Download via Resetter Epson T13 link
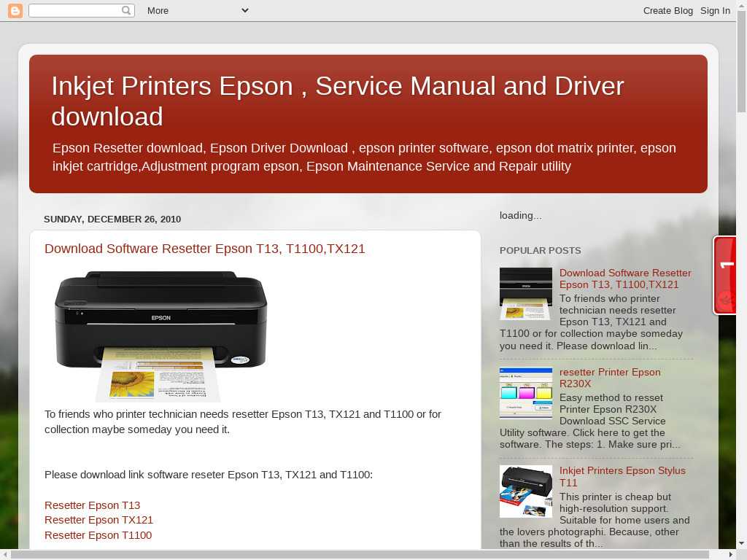Screen dimensions: 747x560 click(93, 505)
